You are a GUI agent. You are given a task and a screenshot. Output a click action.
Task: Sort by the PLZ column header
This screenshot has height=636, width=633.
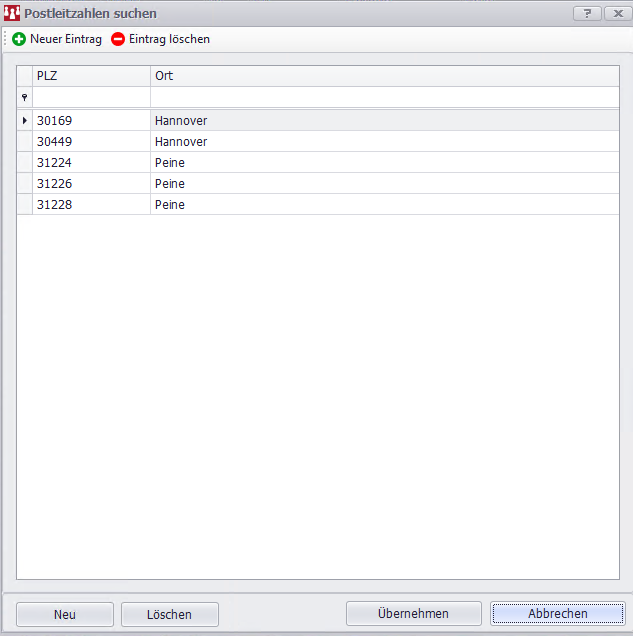pos(91,76)
